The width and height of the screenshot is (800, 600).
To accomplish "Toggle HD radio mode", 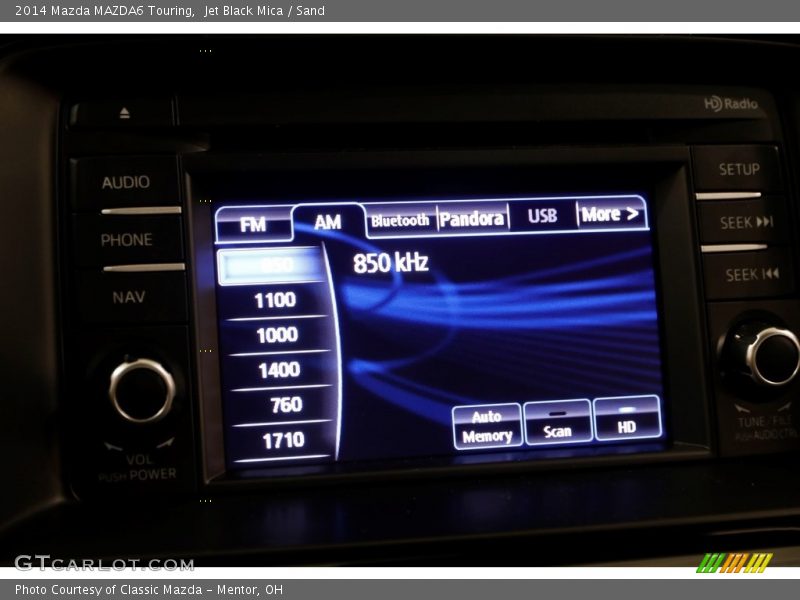I will 627,418.
